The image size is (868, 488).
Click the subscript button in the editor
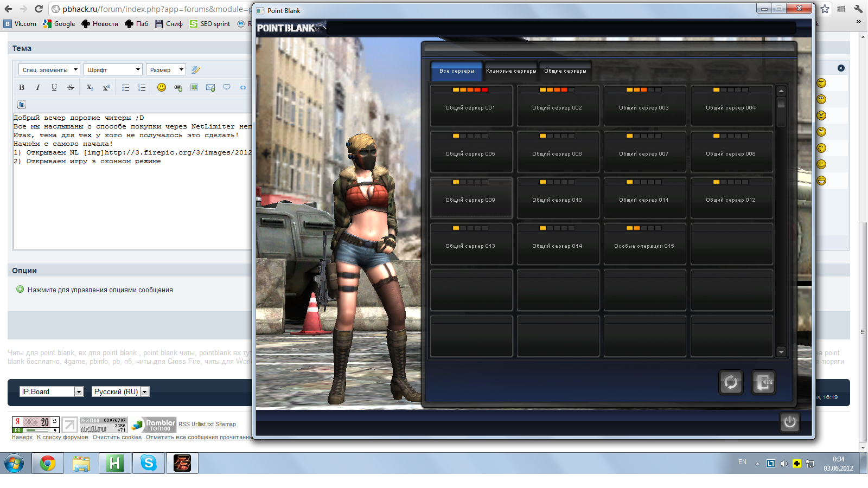point(90,87)
